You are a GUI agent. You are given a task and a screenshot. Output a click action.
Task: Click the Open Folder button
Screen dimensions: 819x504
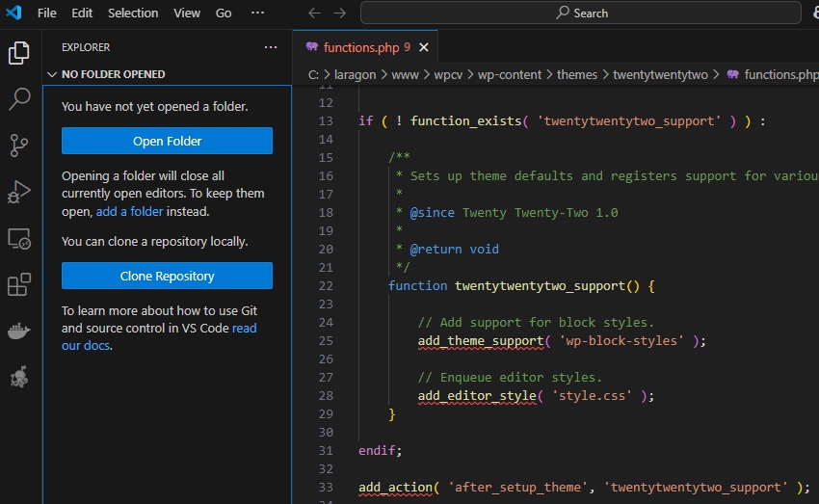[x=167, y=141]
